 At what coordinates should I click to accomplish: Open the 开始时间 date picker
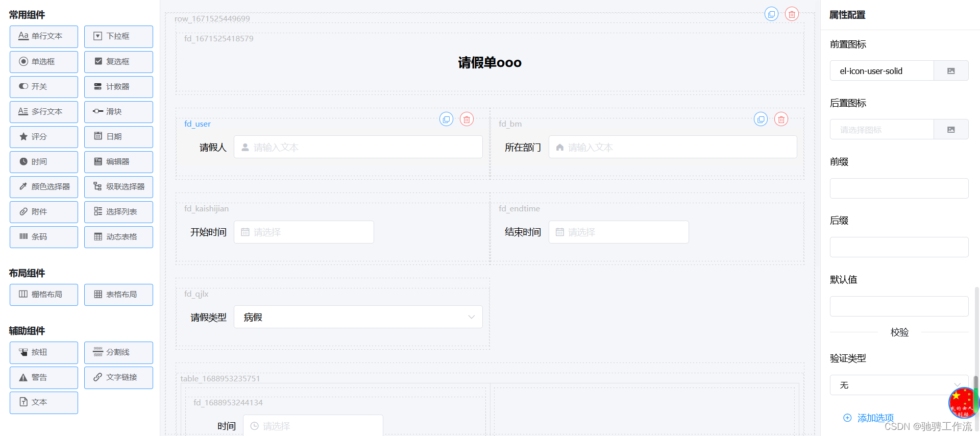coord(304,232)
